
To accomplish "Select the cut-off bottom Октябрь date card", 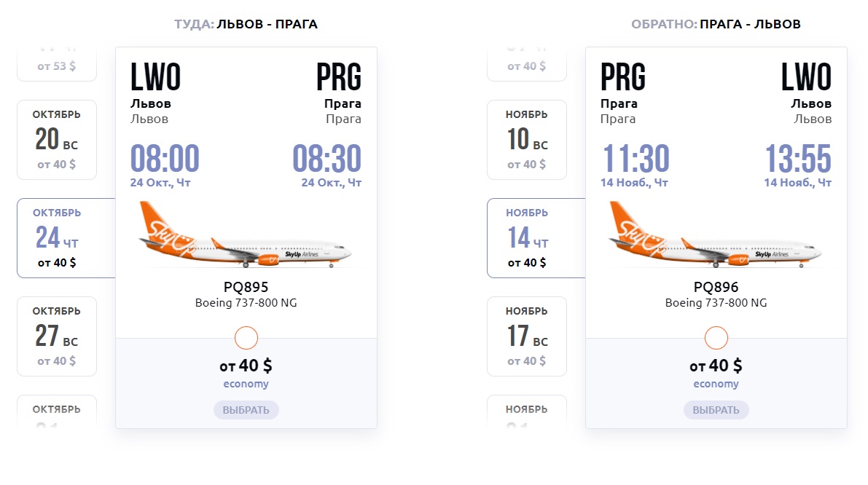I will [x=57, y=411].
